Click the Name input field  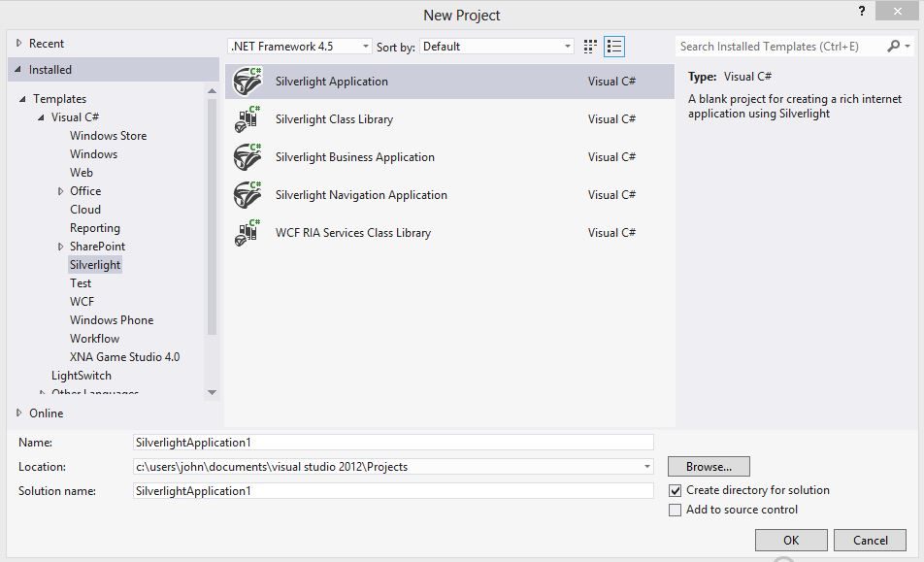[393, 443]
